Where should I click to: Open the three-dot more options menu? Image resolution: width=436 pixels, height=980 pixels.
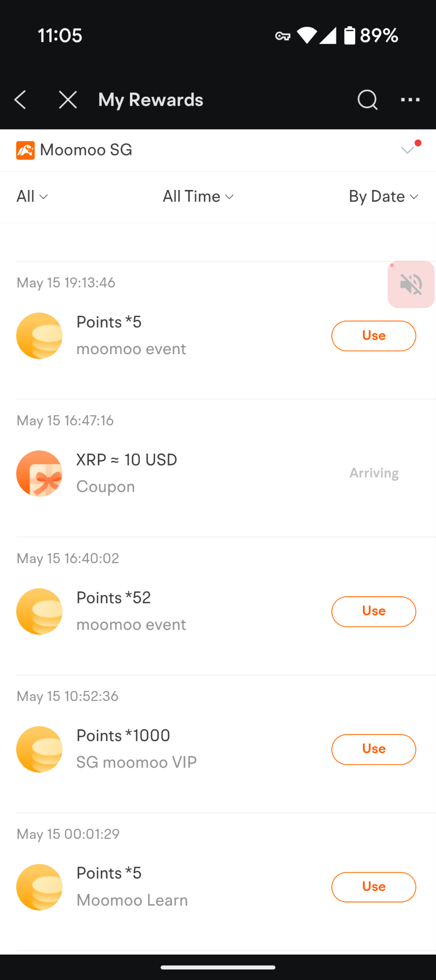pyautogui.click(x=410, y=100)
